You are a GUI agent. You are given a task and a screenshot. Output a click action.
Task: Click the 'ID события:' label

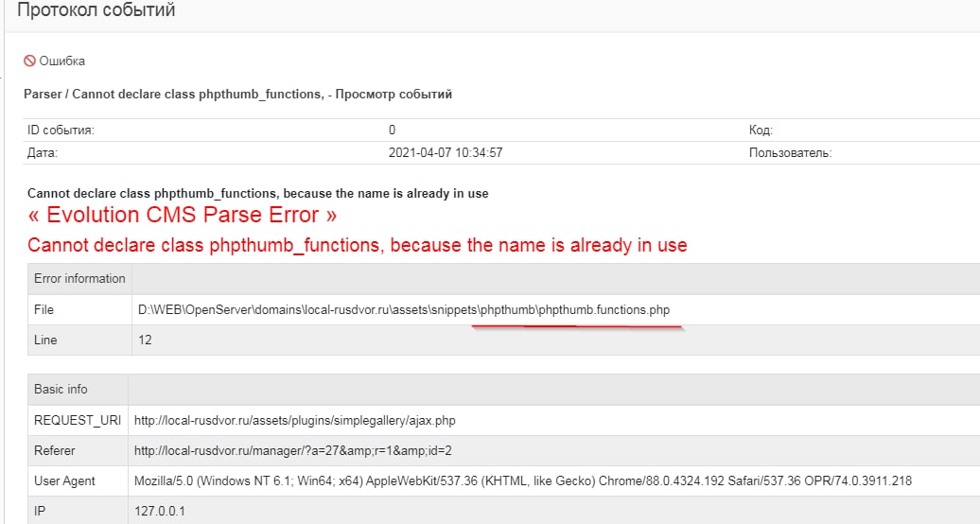(61, 131)
